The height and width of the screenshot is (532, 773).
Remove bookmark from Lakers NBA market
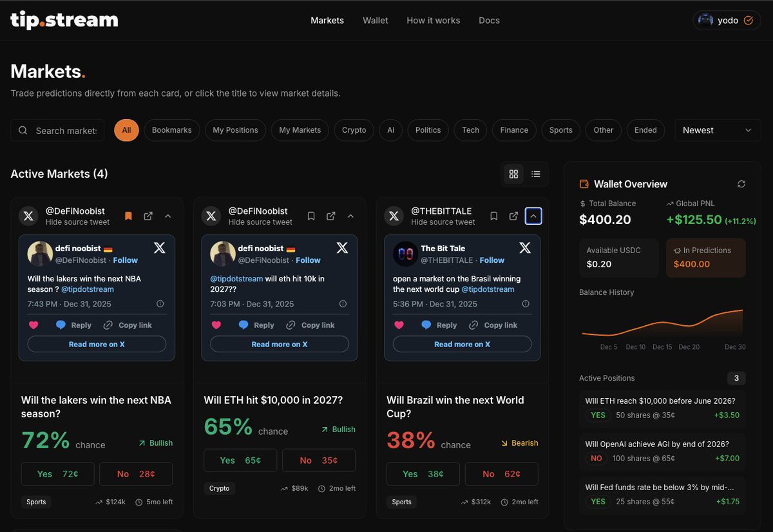(128, 216)
